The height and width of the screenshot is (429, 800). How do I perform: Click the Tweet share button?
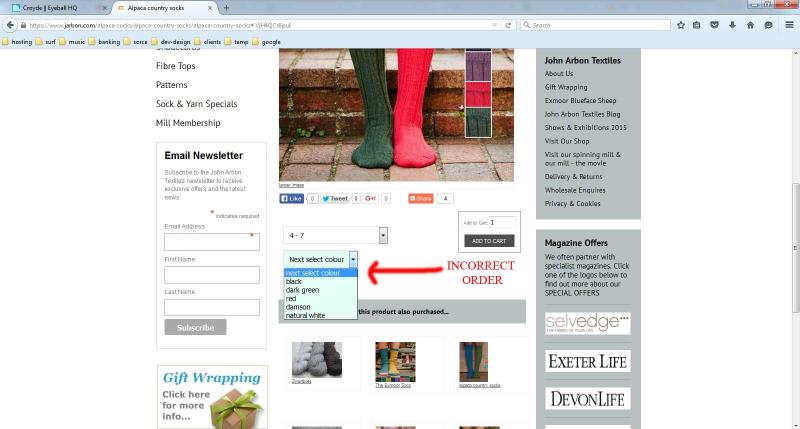[x=335, y=198]
